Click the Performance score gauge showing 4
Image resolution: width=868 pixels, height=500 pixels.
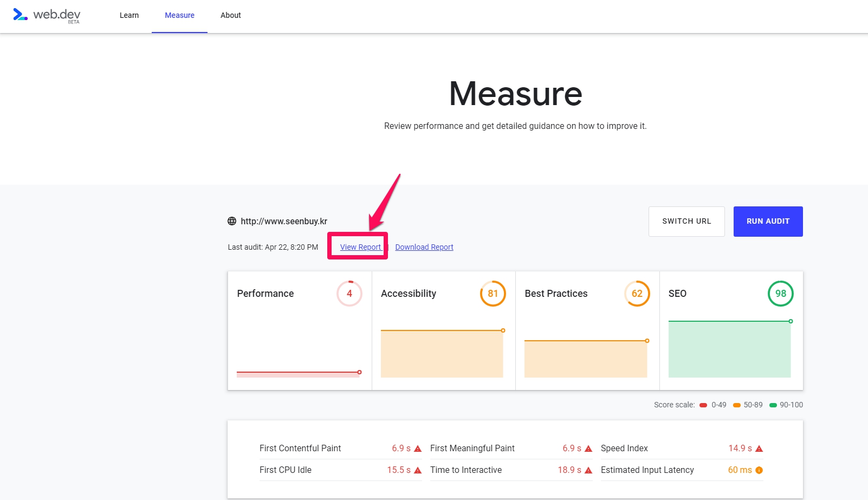(x=349, y=294)
